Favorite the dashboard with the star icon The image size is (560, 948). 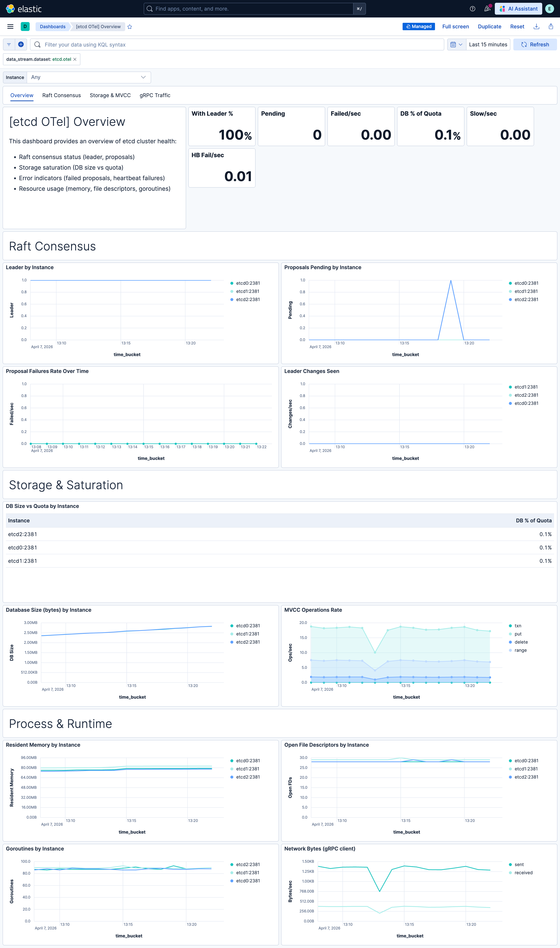point(129,27)
